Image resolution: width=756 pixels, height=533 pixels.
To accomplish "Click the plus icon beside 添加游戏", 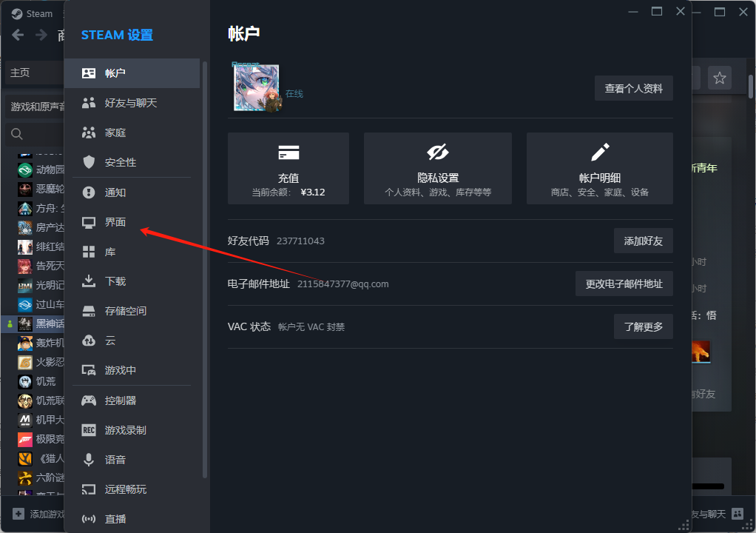I will point(18,514).
